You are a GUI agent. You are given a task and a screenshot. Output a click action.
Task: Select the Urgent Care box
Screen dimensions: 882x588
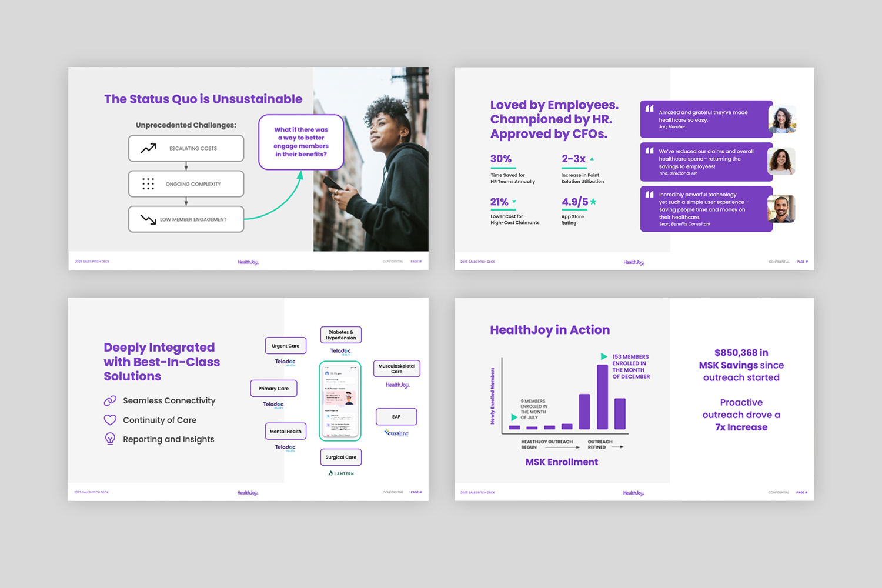(x=286, y=345)
